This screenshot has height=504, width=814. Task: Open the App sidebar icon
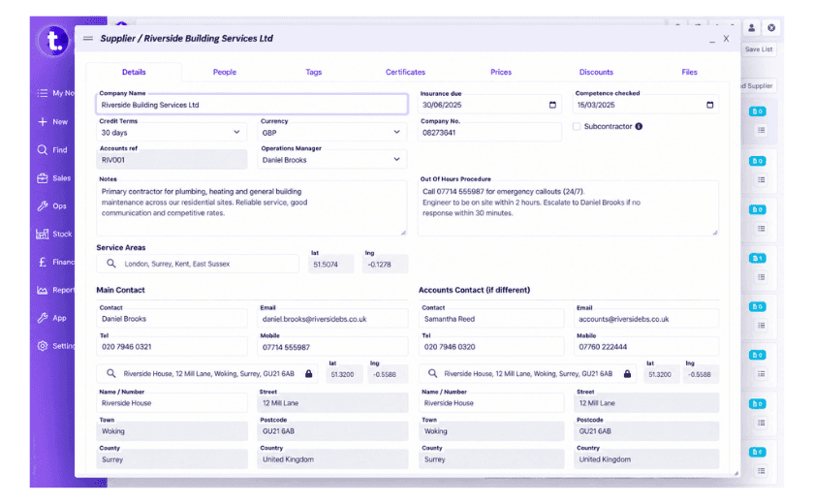pyautogui.click(x=43, y=318)
